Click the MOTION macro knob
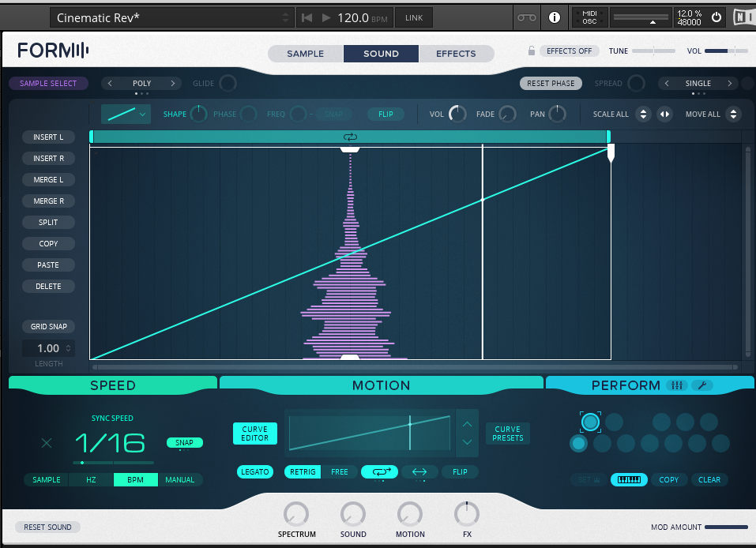The image size is (756, 548). [x=410, y=514]
